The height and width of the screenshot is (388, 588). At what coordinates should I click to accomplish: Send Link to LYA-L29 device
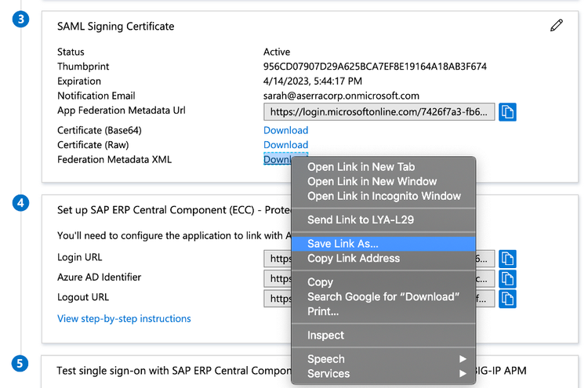[x=360, y=220]
